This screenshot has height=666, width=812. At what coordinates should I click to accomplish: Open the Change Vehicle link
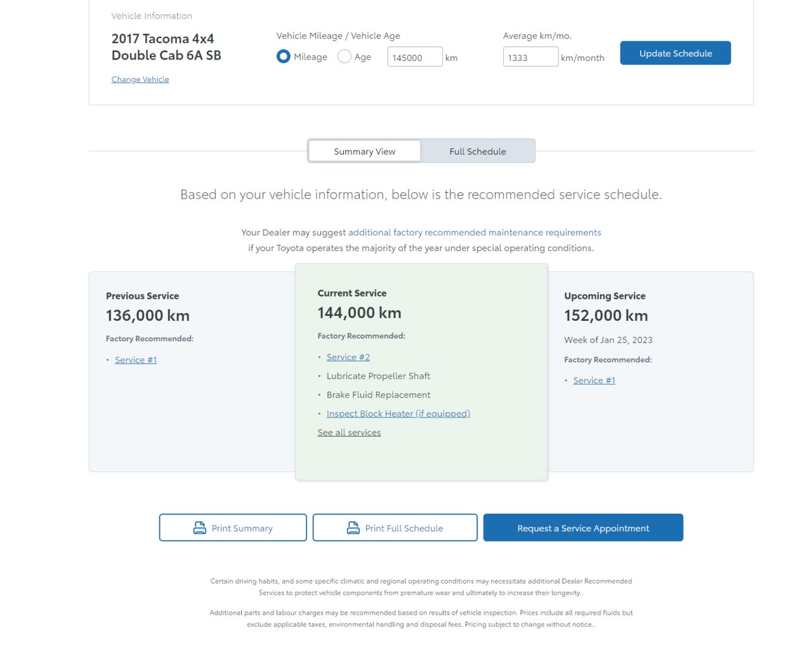(140, 79)
